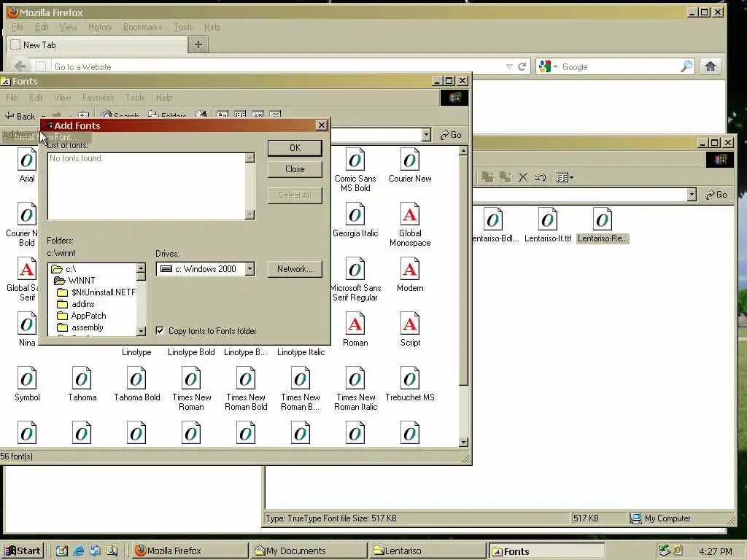The width and height of the screenshot is (747, 560).
Task: Click OK in the Add Fonts dialog
Action: click(295, 148)
